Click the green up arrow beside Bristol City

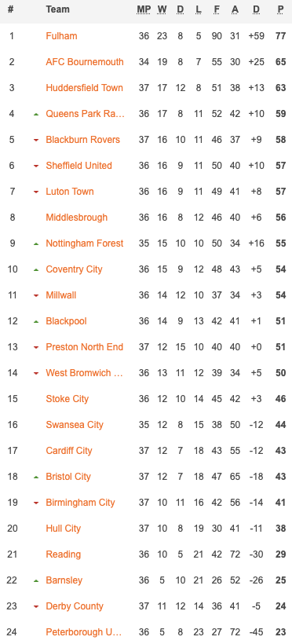click(x=36, y=477)
